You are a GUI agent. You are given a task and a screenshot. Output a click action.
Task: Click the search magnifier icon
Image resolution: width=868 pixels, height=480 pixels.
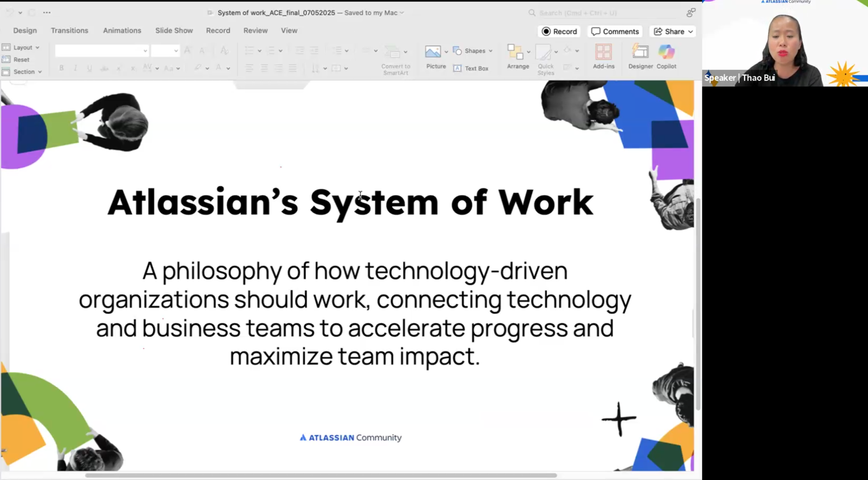[532, 13]
